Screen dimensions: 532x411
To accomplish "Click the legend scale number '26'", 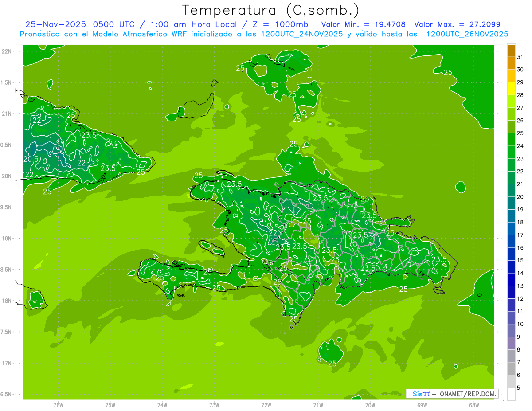I will (x=520, y=120).
